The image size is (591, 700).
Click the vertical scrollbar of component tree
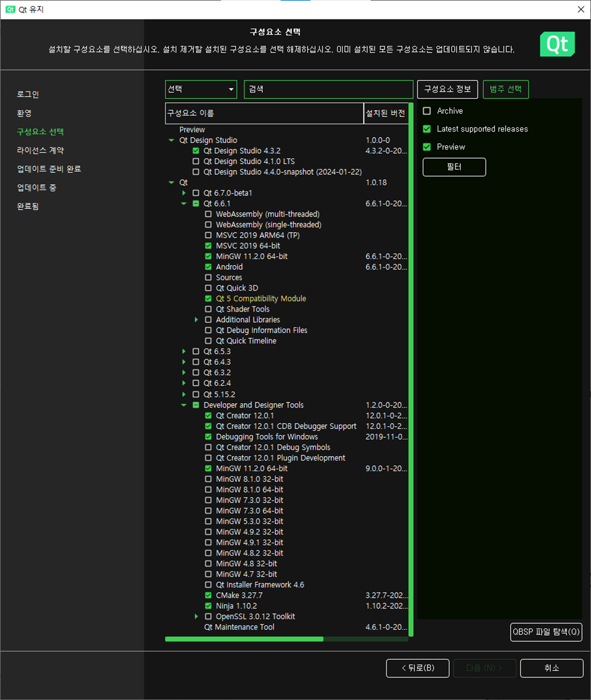point(411,369)
